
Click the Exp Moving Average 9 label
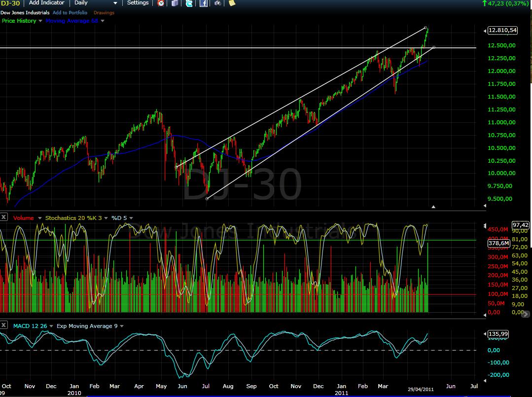pos(87,326)
